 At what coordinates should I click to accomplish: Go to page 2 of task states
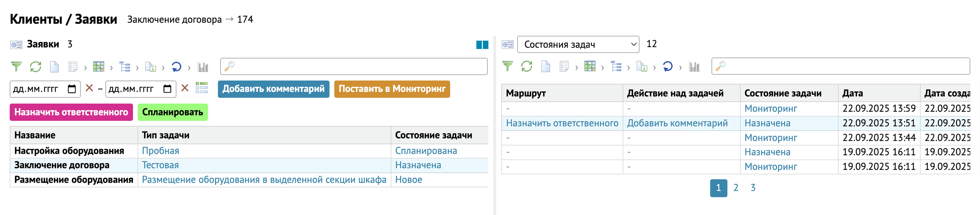(736, 188)
